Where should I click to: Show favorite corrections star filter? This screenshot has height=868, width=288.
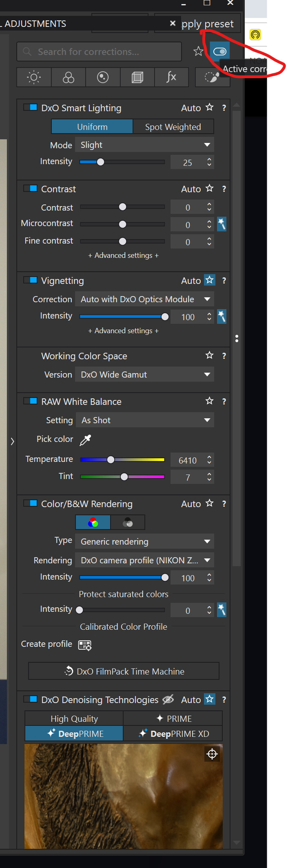point(198,51)
